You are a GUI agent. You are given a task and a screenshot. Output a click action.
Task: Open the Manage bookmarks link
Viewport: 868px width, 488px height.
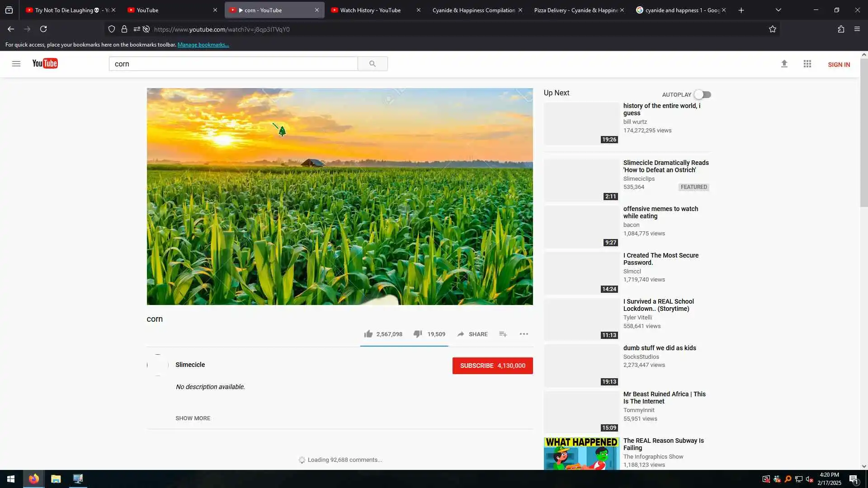coord(203,45)
